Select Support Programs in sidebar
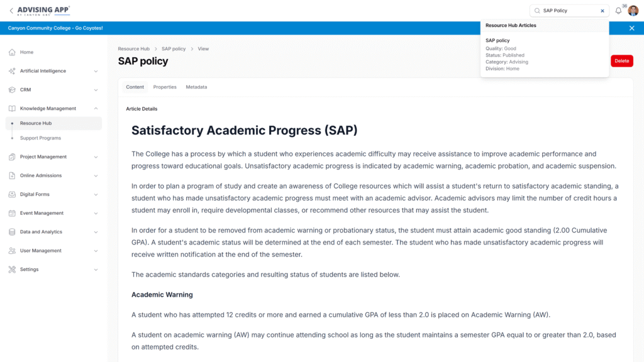Screen dimensions: 644x362 (40, 138)
